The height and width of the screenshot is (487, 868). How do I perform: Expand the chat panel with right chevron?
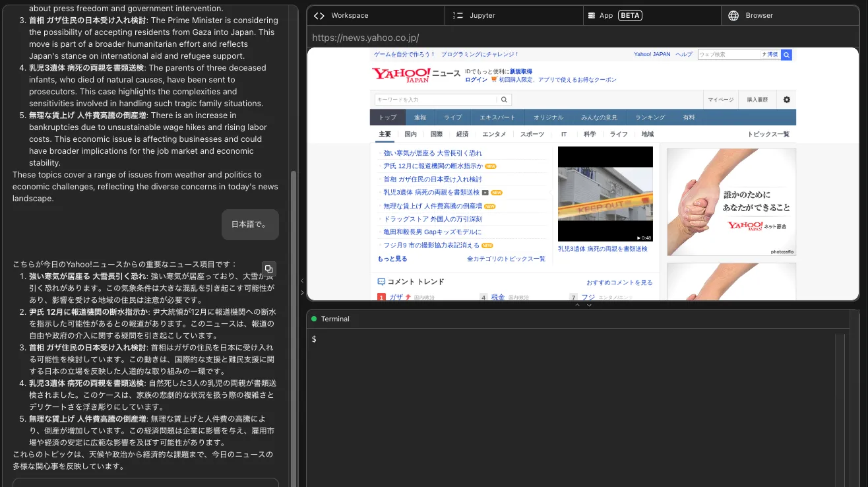(x=302, y=292)
